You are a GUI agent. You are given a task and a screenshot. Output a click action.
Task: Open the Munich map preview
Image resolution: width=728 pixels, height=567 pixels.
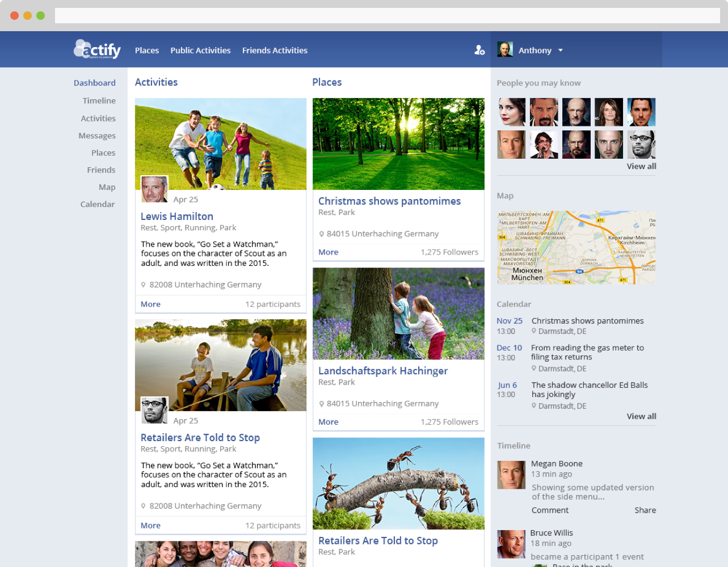tap(576, 248)
